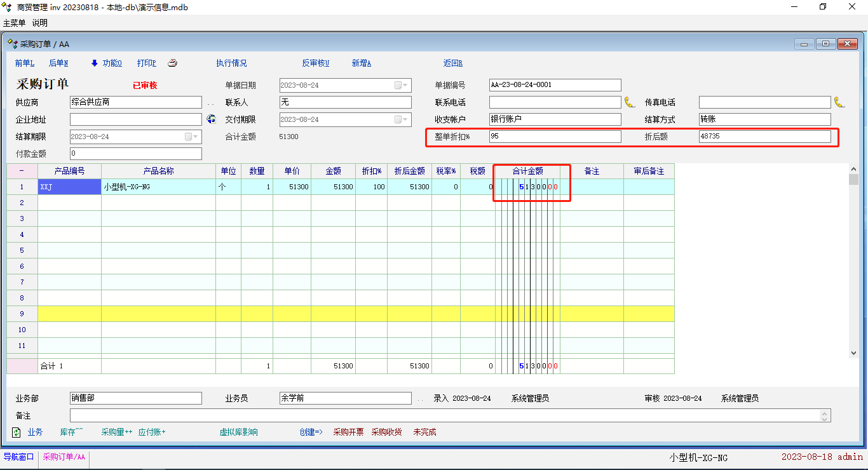
Task: Select the XXJ product code cell
Action: click(69, 187)
